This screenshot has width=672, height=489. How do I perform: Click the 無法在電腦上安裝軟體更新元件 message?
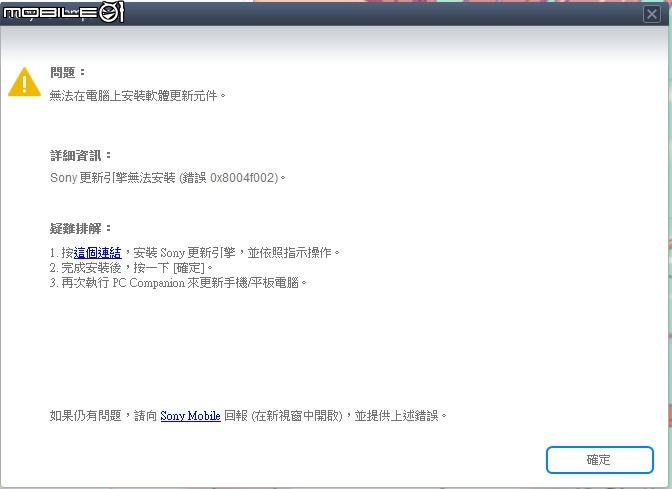138,96
